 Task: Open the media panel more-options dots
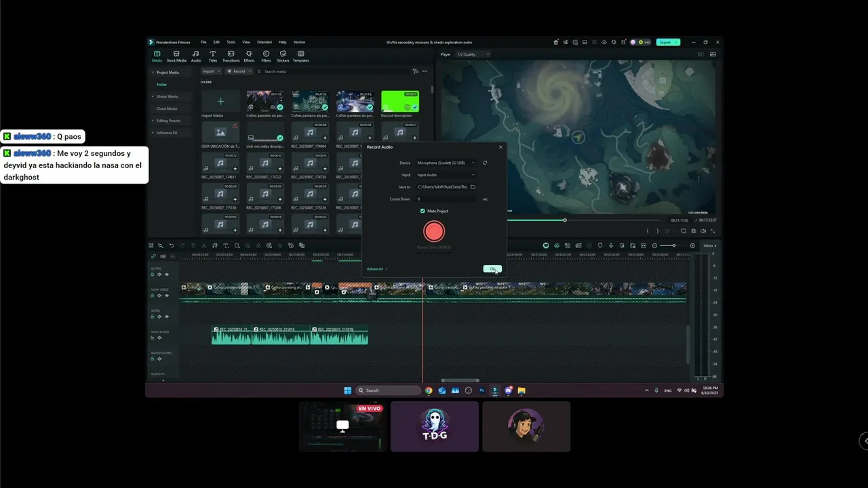pyautogui.click(x=425, y=71)
